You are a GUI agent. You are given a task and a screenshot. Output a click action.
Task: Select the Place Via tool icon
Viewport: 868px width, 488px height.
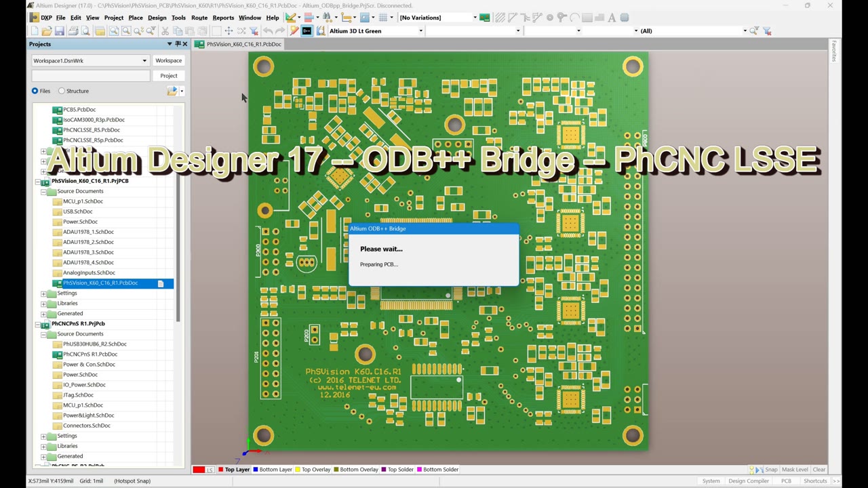point(561,18)
